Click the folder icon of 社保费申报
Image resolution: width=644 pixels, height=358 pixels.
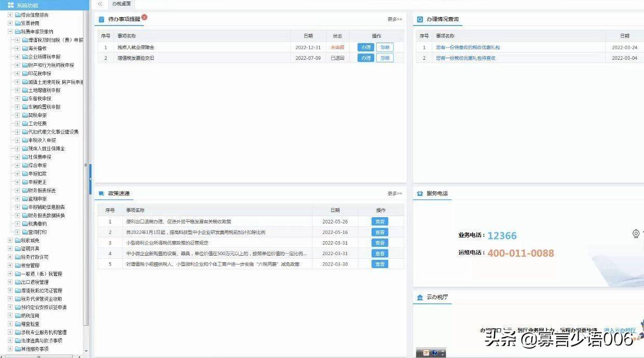click(25, 157)
